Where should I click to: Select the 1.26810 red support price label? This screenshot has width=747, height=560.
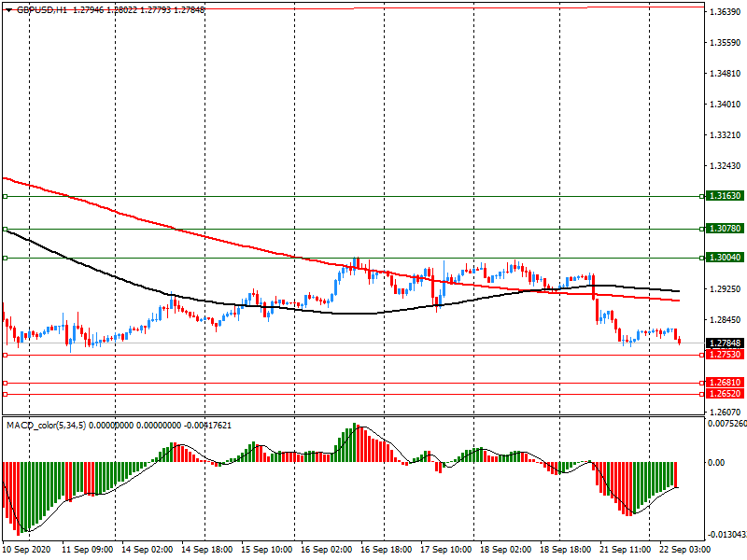[725, 383]
